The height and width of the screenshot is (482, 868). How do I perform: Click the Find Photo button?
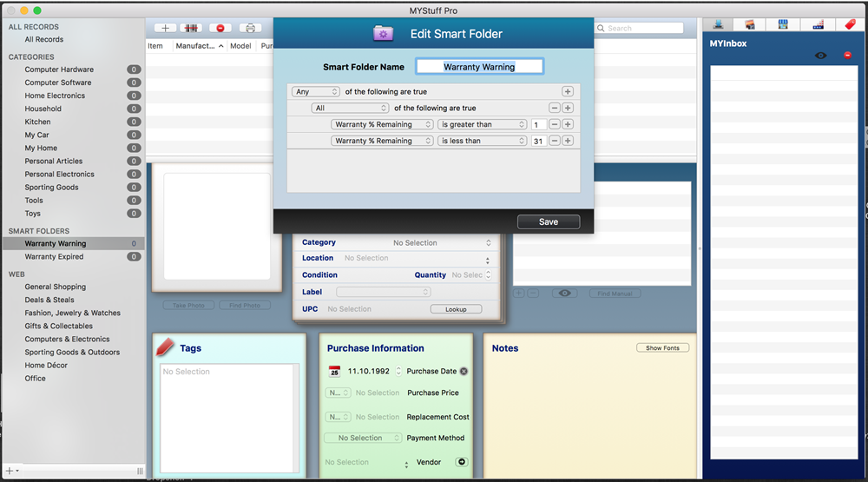[x=245, y=306]
